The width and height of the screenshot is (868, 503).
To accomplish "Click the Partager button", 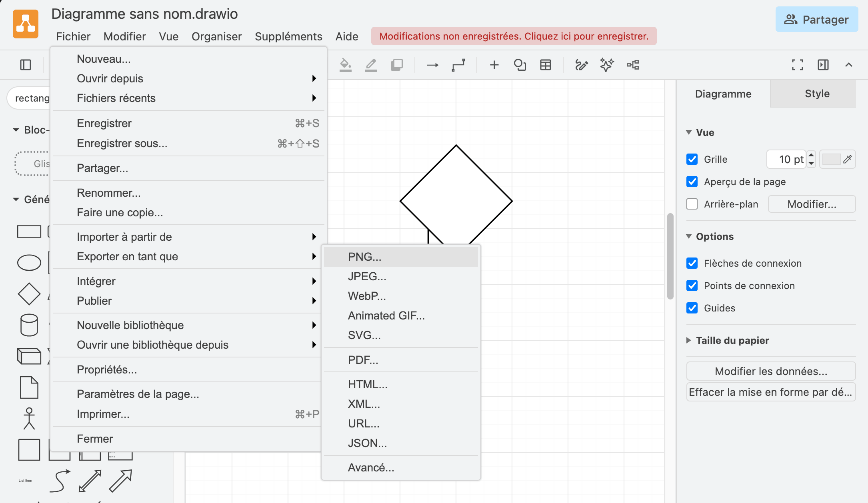I will pyautogui.click(x=817, y=19).
